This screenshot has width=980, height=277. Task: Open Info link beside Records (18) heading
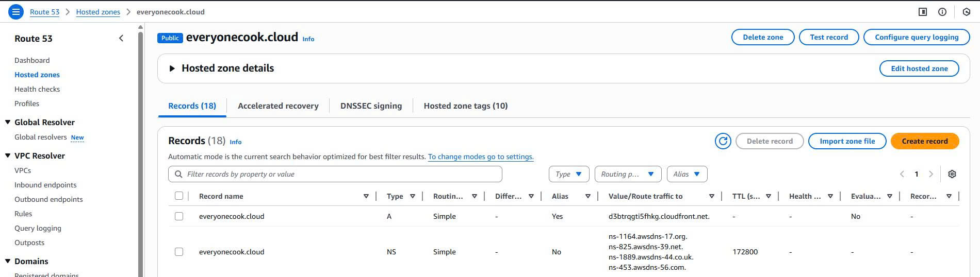point(235,142)
